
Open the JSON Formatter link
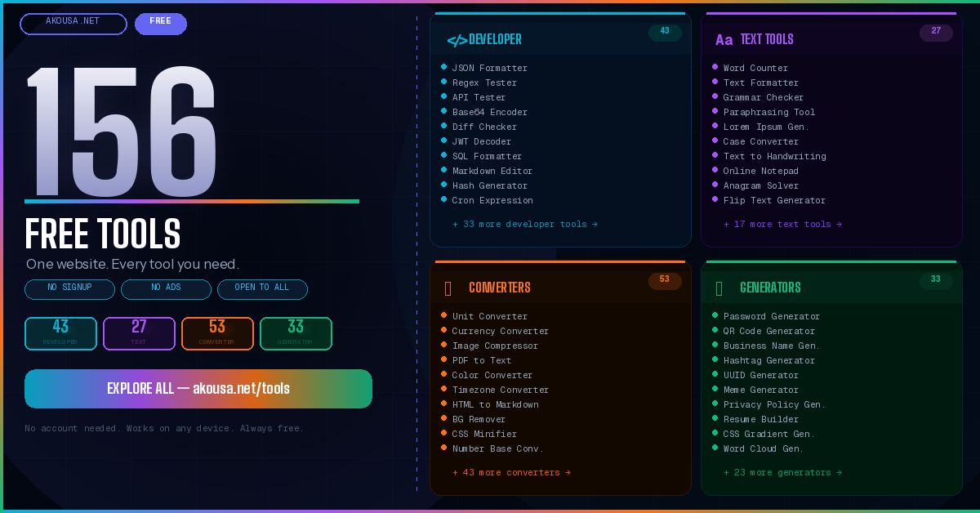489,69
